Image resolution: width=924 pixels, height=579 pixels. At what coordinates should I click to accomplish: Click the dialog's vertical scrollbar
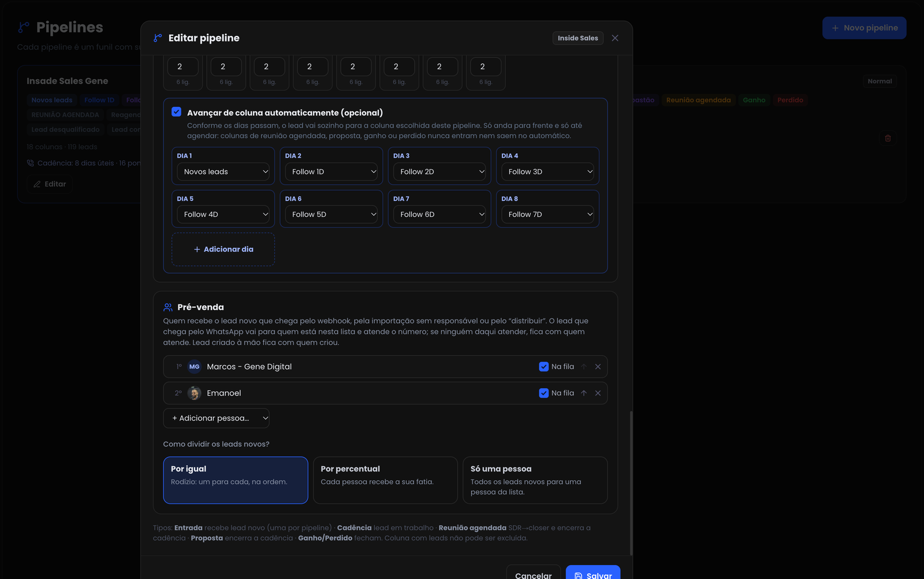[631, 483]
